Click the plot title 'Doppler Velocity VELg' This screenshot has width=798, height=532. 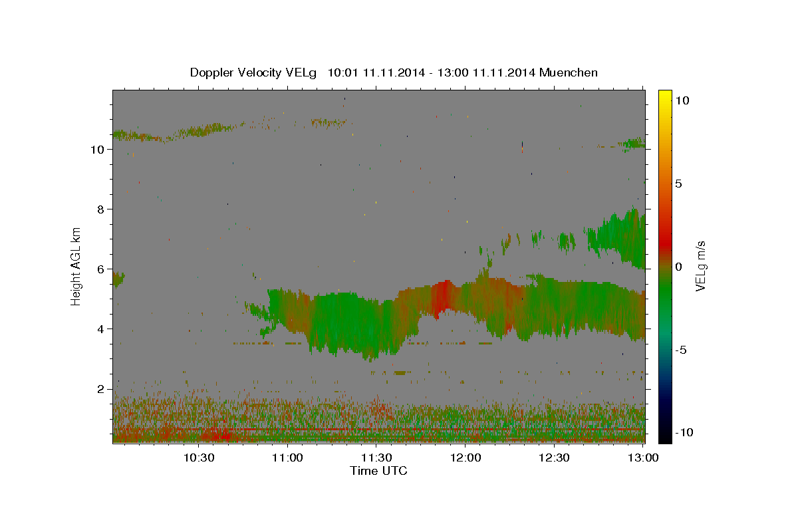click(x=255, y=72)
